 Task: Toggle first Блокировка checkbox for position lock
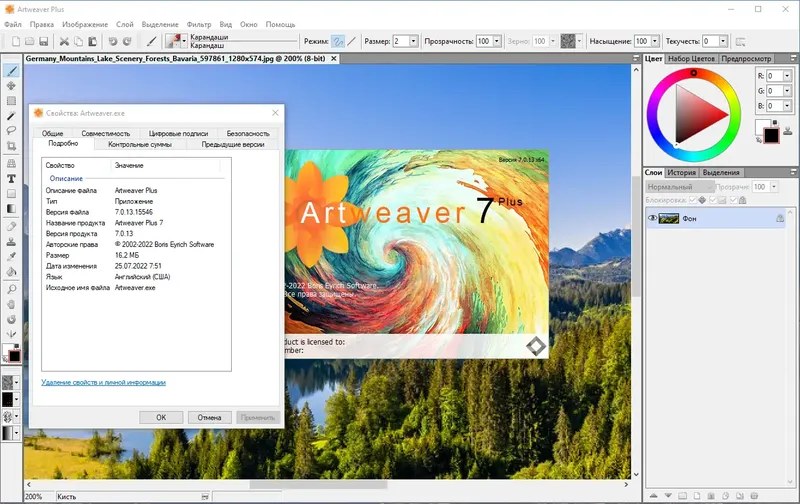click(x=693, y=200)
